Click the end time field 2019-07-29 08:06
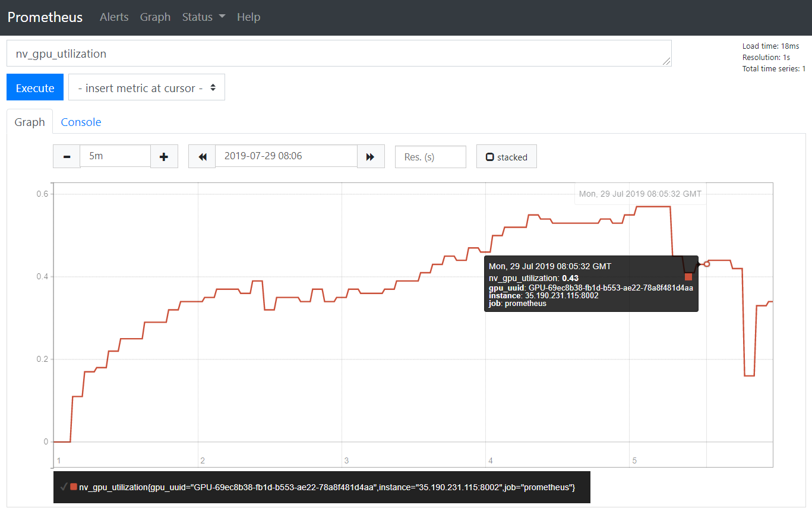 tap(286, 156)
